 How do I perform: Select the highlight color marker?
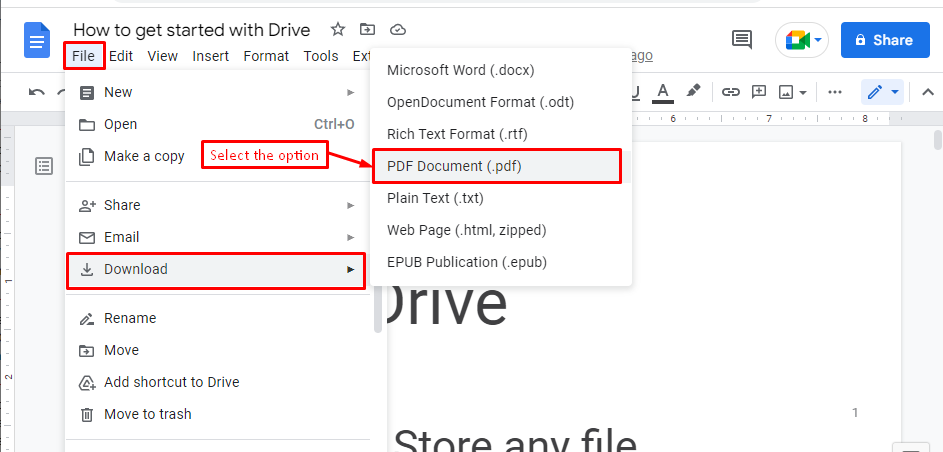pos(693,91)
